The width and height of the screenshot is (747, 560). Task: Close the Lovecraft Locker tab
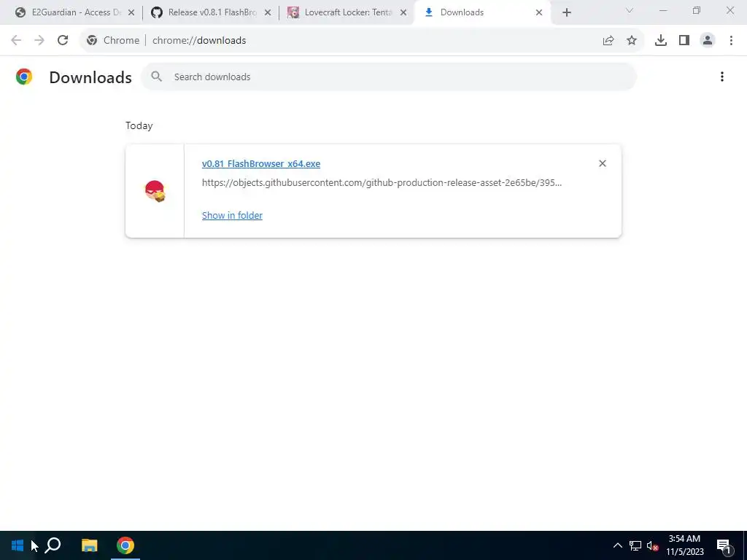point(403,12)
